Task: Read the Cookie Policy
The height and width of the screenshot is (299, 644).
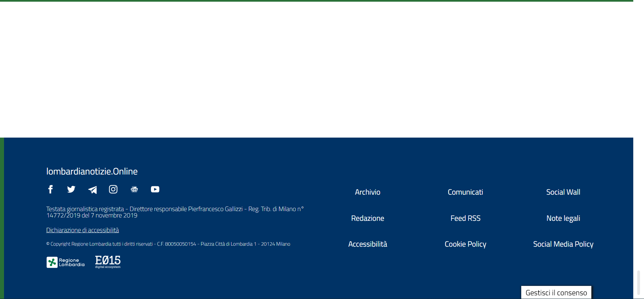Action: 465,244
